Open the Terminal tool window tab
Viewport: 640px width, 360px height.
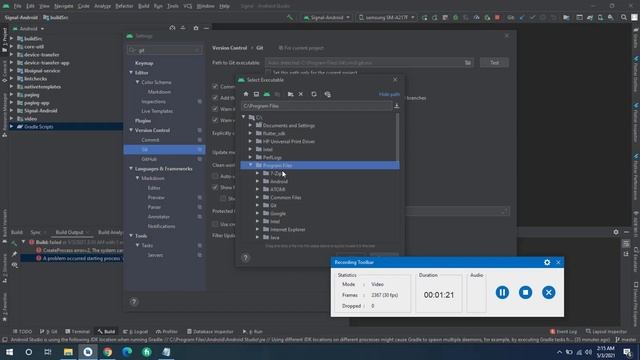[x=78, y=331]
